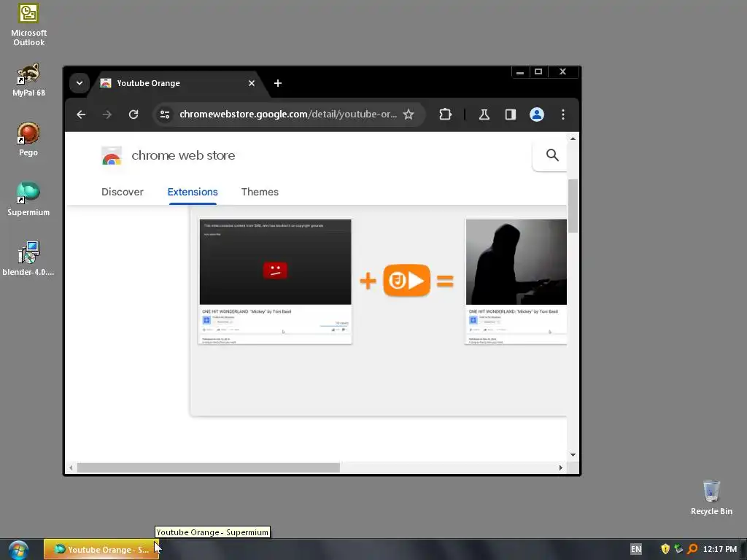Select the Extensions tab
Viewport: 747px width, 560px height.
pos(193,192)
